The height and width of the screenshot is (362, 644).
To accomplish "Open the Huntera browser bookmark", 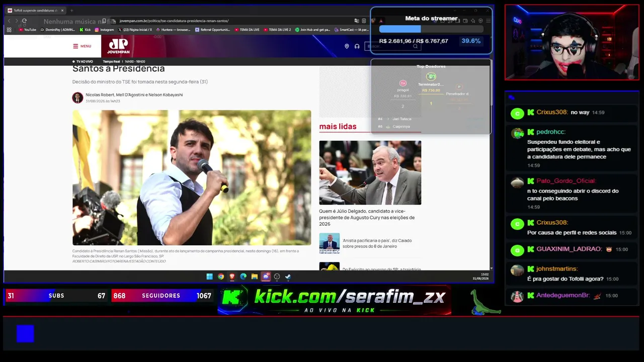I will pos(173,30).
